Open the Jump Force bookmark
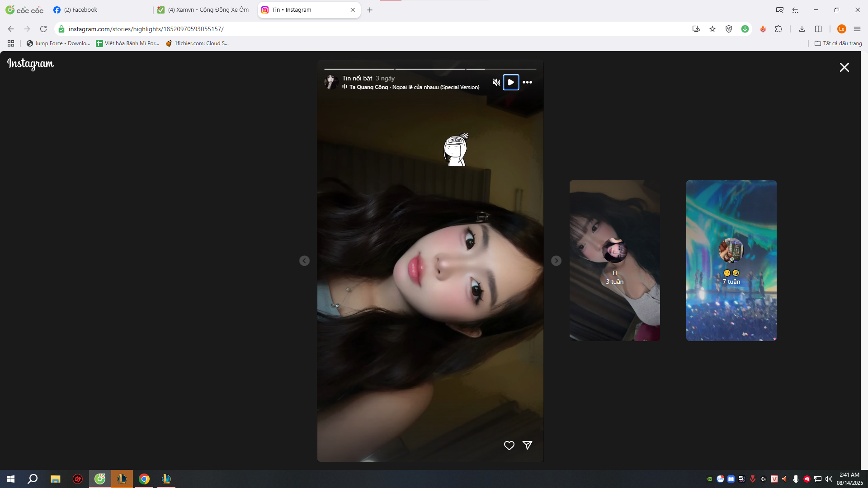This screenshot has height=488, width=868. pos(58,43)
